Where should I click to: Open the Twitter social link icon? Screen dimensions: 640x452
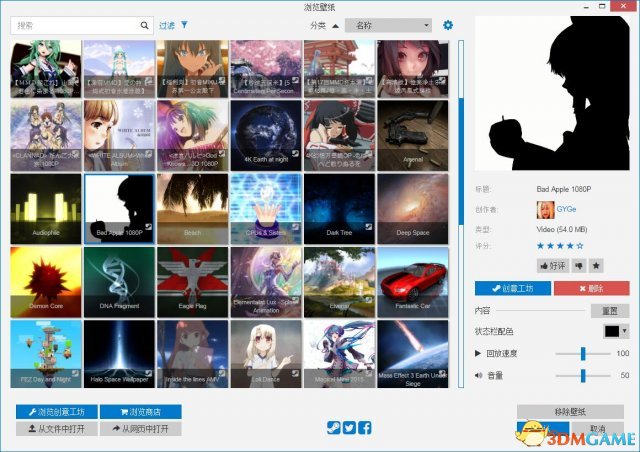tap(349, 428)
